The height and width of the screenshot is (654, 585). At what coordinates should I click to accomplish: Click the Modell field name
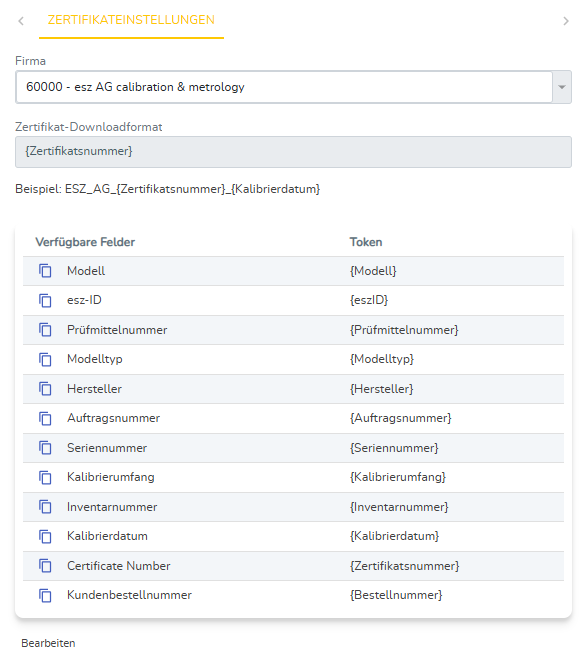coord(86,271)
